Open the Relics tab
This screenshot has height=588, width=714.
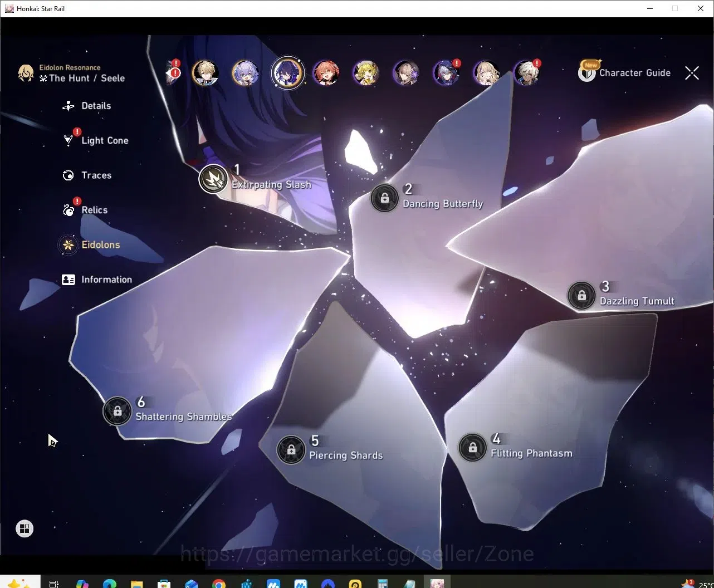[85, 210]
